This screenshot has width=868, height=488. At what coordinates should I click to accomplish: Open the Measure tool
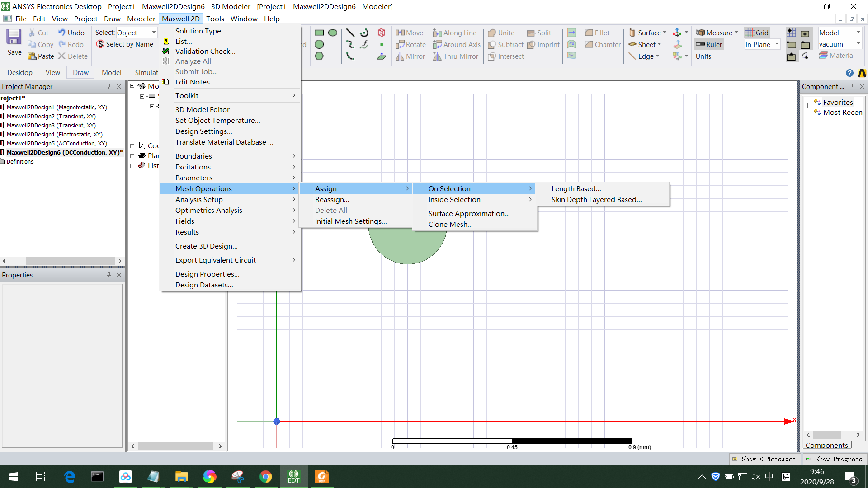(x=717, y=32)
